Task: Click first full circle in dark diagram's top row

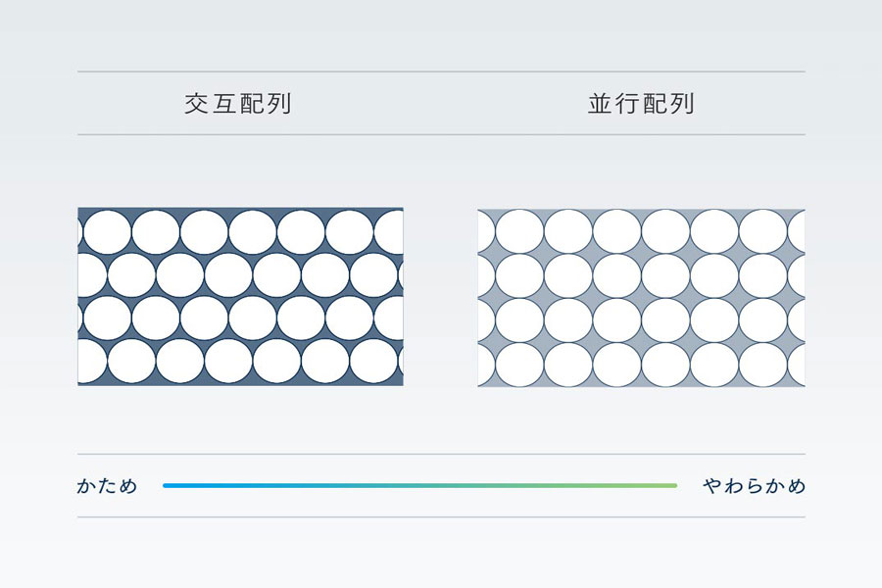Action: point(107,232)
